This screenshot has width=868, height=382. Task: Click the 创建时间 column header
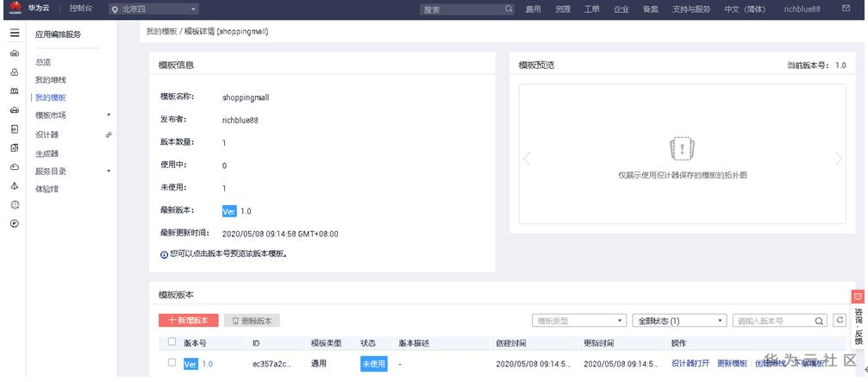click(x=511, y=343)
